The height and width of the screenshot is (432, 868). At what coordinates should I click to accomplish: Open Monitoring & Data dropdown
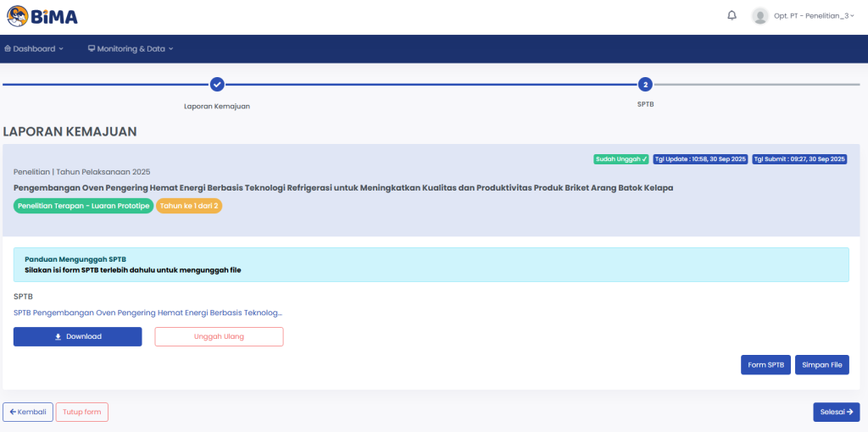pos(131,49)
